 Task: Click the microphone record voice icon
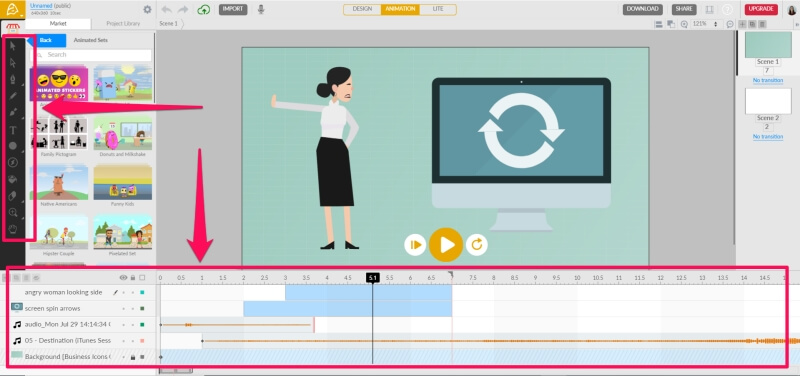(261, 9)
